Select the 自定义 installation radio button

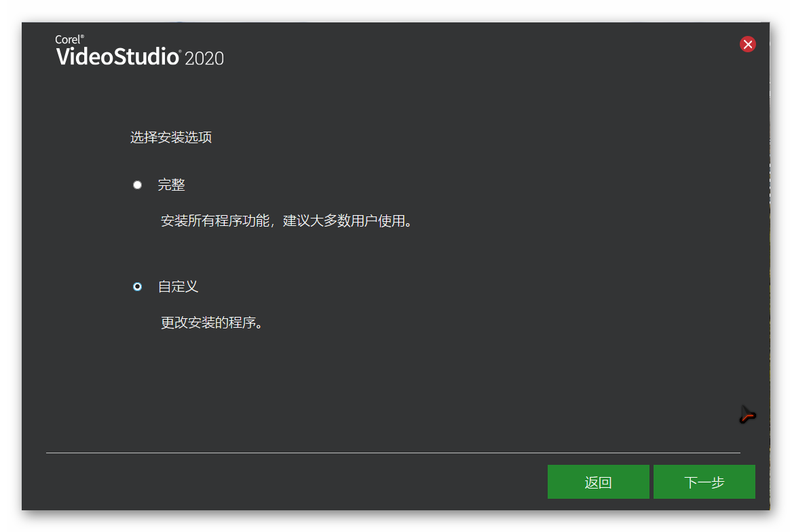click(x=137, y=287)
